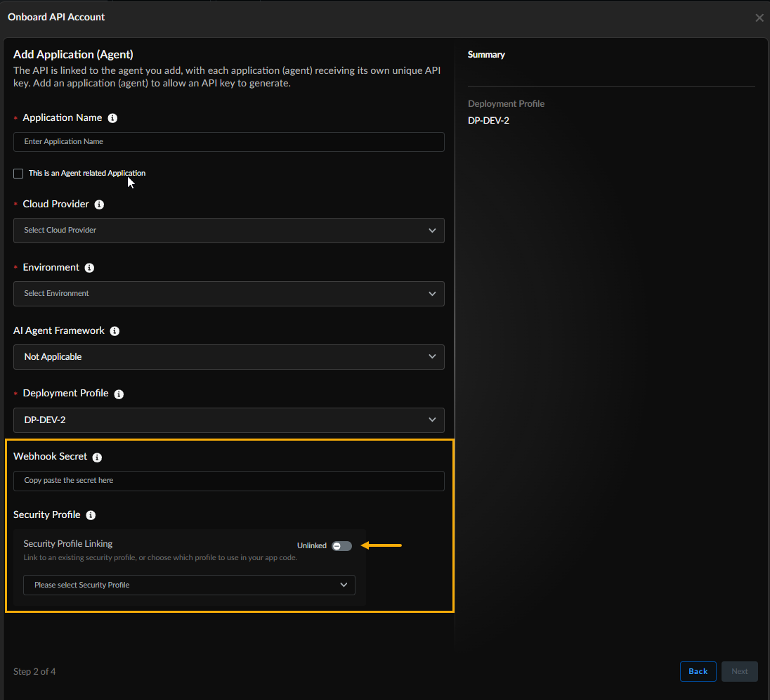Focus the Enter Application Name field
Screen dimensions: 770x700
click(x=229, y=142)
